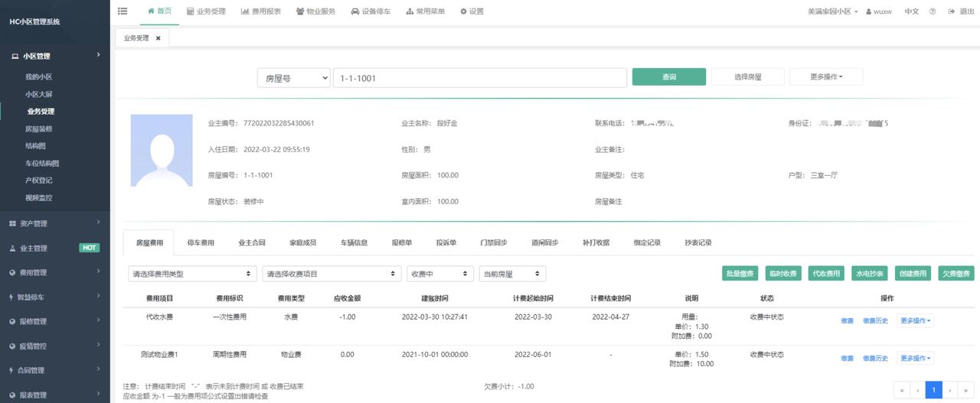Click the 选择房屋 button
This screenshot has width=980, height=403.
click(x=747, y=76)
